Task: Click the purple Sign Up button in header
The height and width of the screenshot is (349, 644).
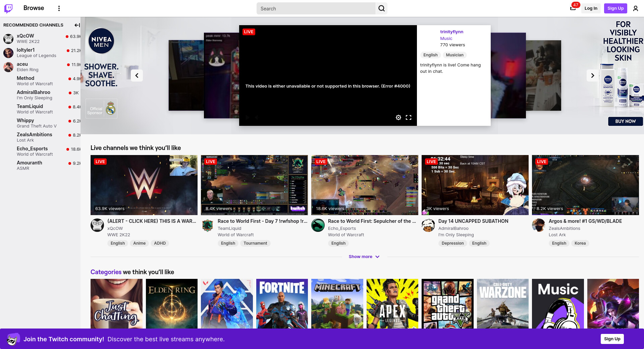Action: click(615, 8)
